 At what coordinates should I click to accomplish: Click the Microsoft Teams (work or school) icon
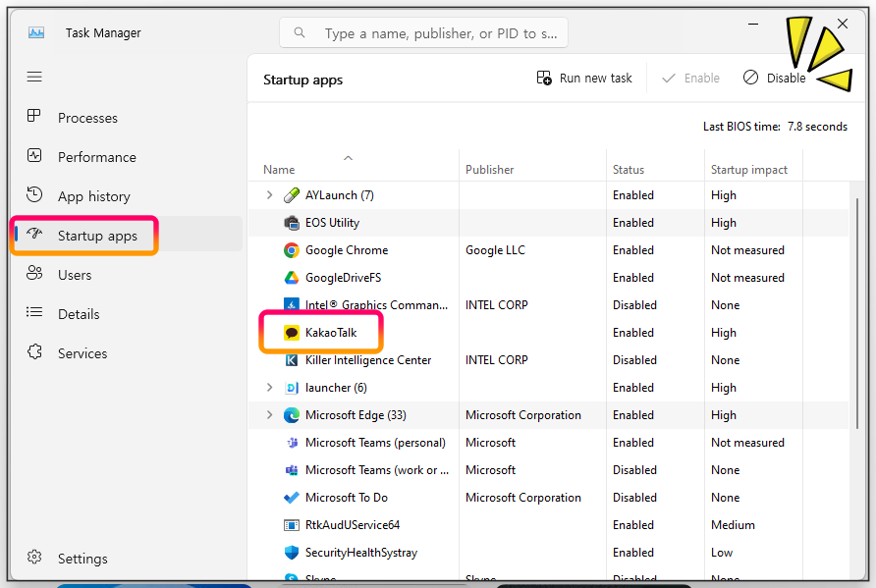point(292,470)
